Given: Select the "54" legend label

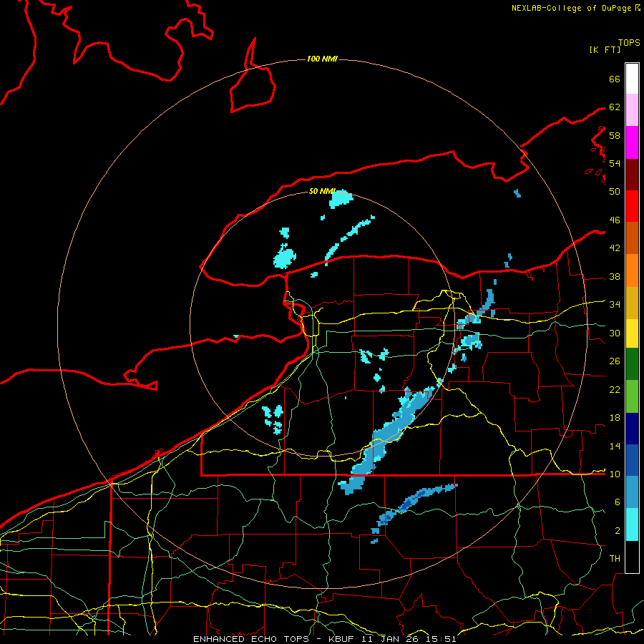Looking at the screenshot, I should pyautogui.click(x=615, y=163).
